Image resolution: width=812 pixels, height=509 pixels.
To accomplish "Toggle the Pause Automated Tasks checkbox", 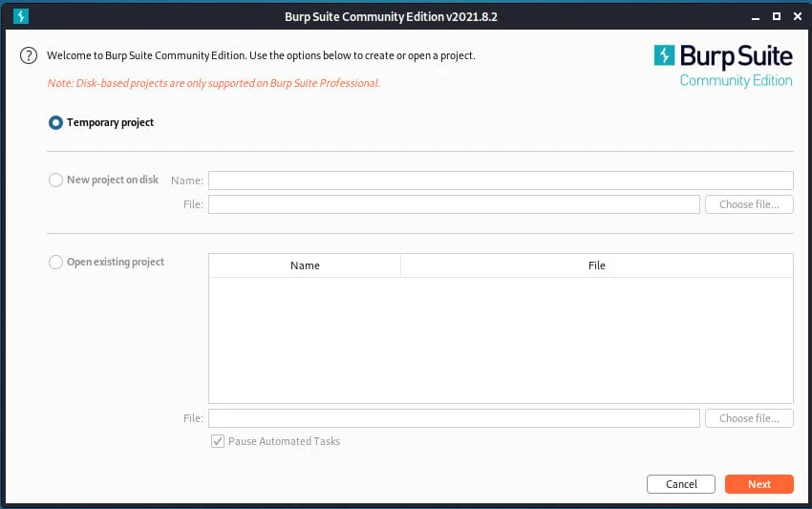I will click(218, 441).
